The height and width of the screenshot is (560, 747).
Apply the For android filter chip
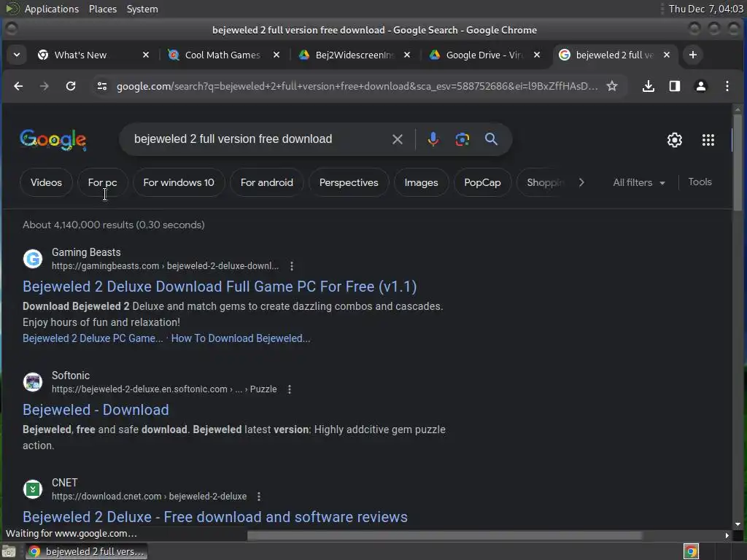(x=267, y=182)
